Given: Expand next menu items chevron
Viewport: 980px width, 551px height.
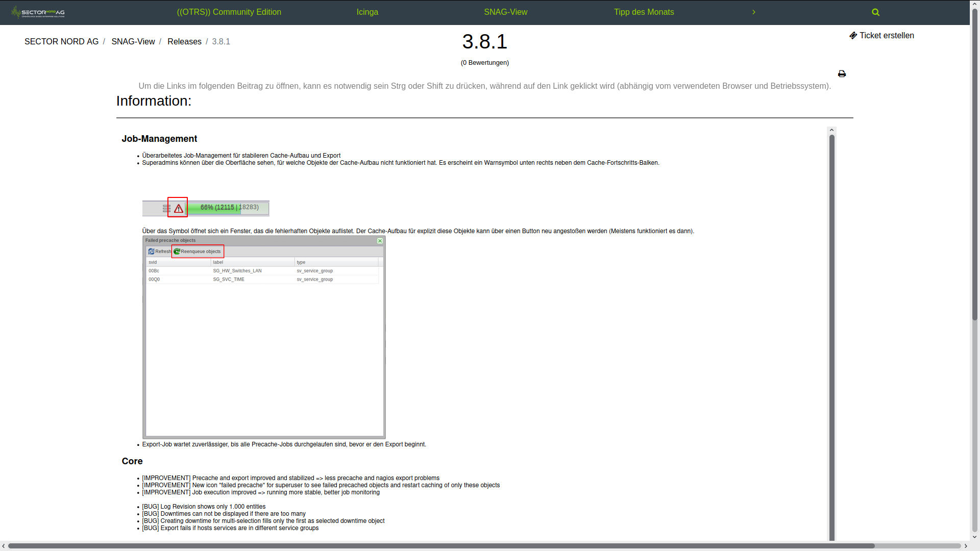Looking at the screenshot, I should click(753, 12).
